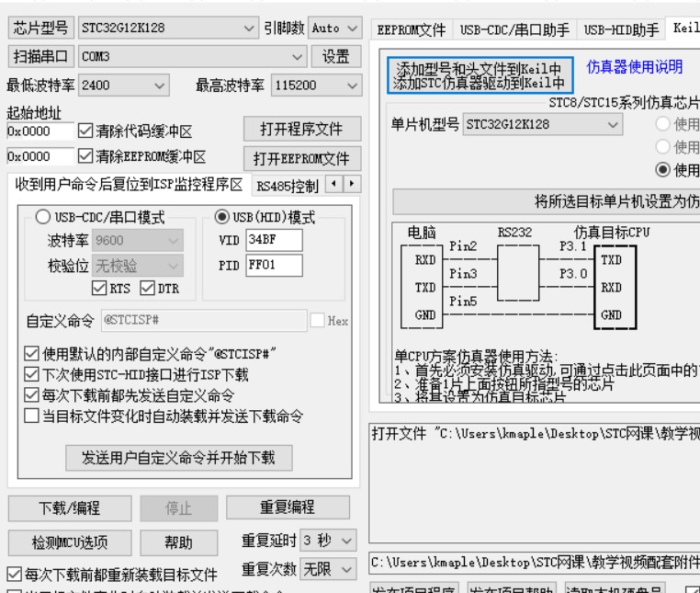The image size is (700, 593).
Task: Click the 扫描串口 button
Action: (40, 56)
